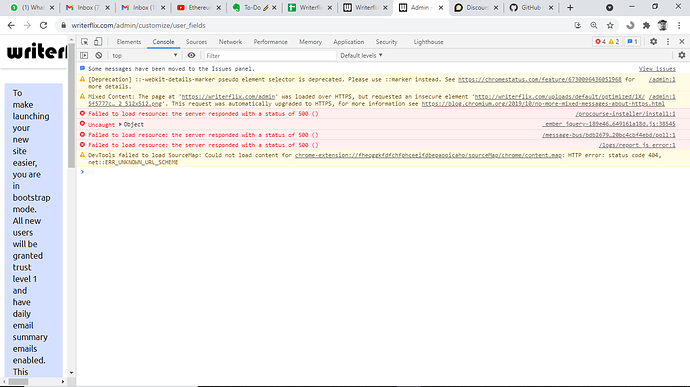Switch to the Memory tab
This screenshot has height=387, width=690.
click(x=310, y=42)
